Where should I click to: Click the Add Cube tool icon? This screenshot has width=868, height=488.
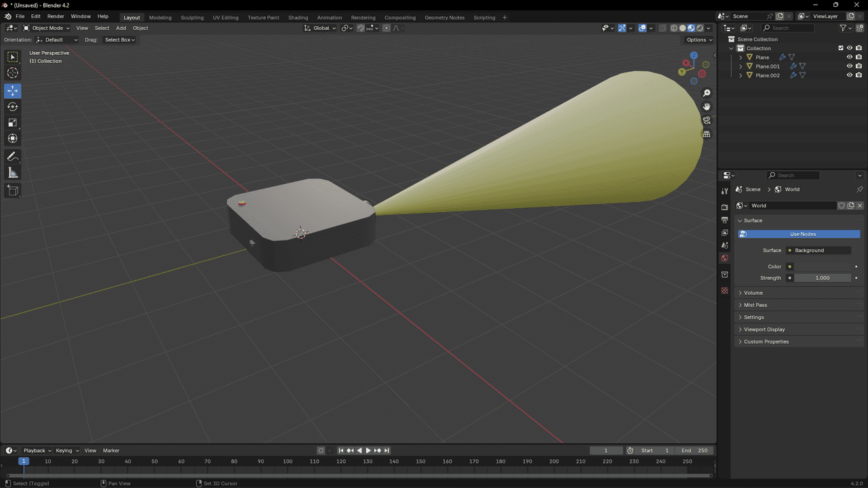click(x=12, y=191)
